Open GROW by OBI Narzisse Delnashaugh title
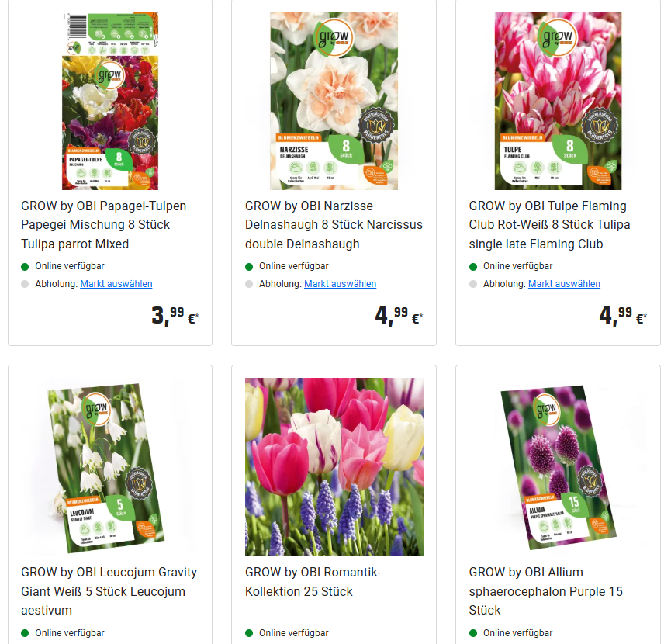The height and width of the screenshot is (644, 671). pos(334,225)
